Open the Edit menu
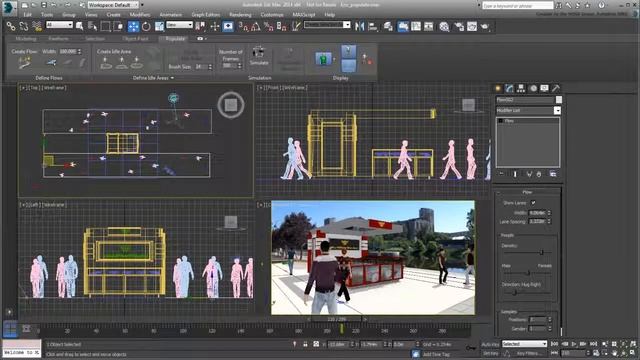The width and height of the screenshot is (640, 360). [27, 15]
